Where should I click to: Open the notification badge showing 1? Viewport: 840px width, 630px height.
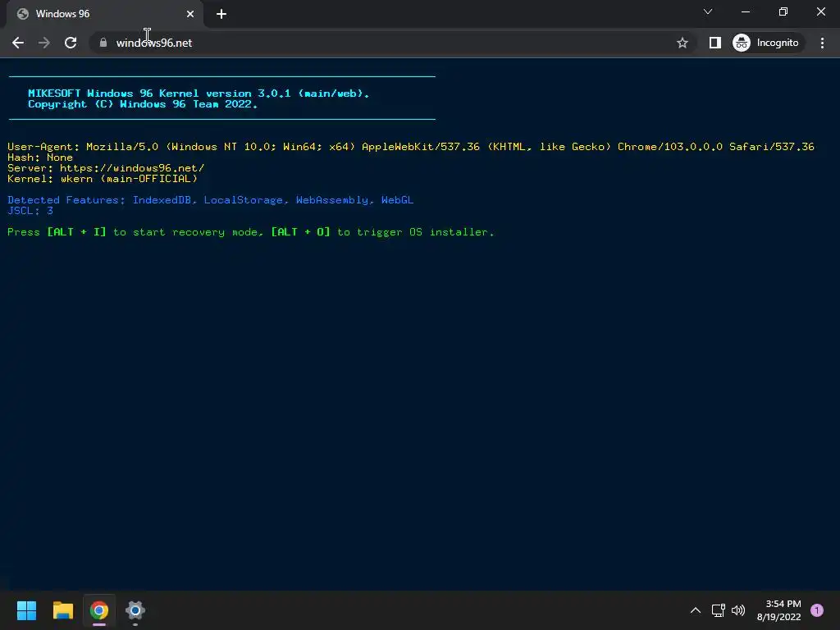pyautogui.click(x=817, y=610)
